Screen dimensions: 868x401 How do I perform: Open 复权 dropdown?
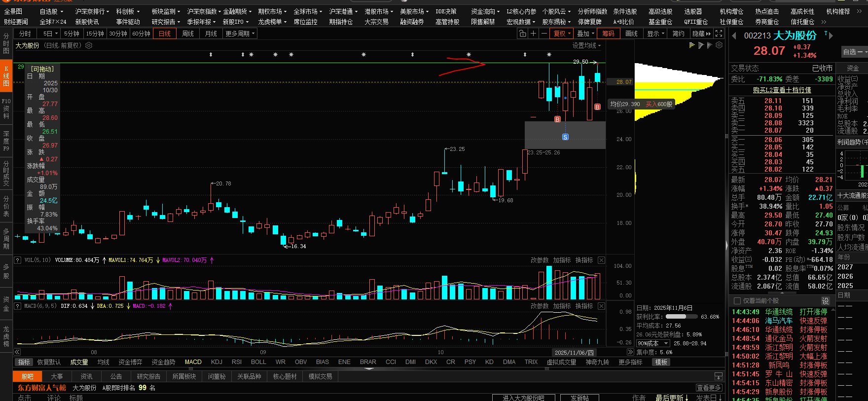(562, 34)
